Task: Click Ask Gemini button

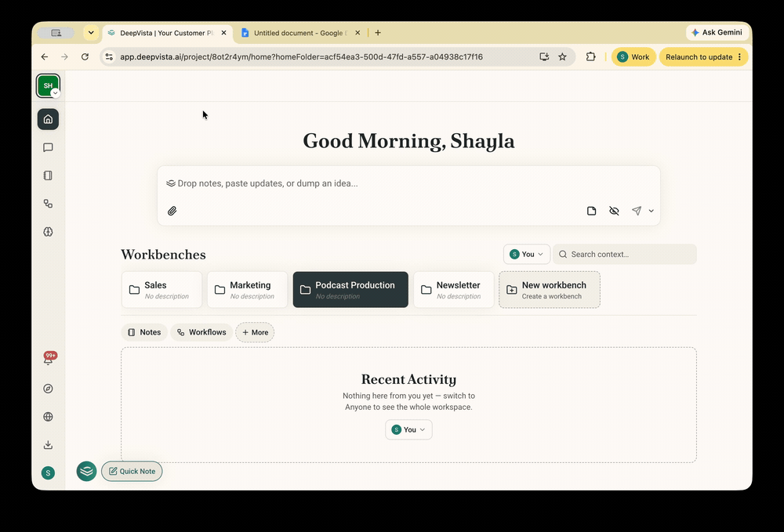Action: click(x=717, y=32)
